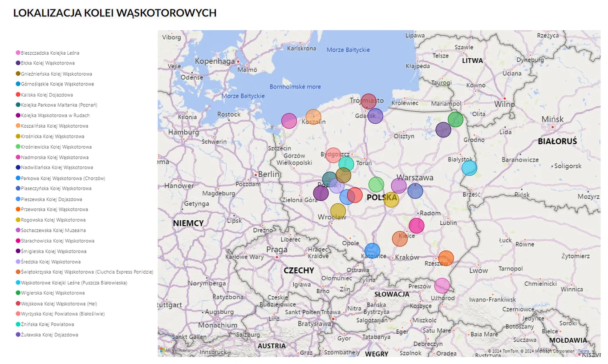608x364 pixels.
Task: Select Koszalińska Kolej Wąskotorowa legend item
Action: click(52, 126)
